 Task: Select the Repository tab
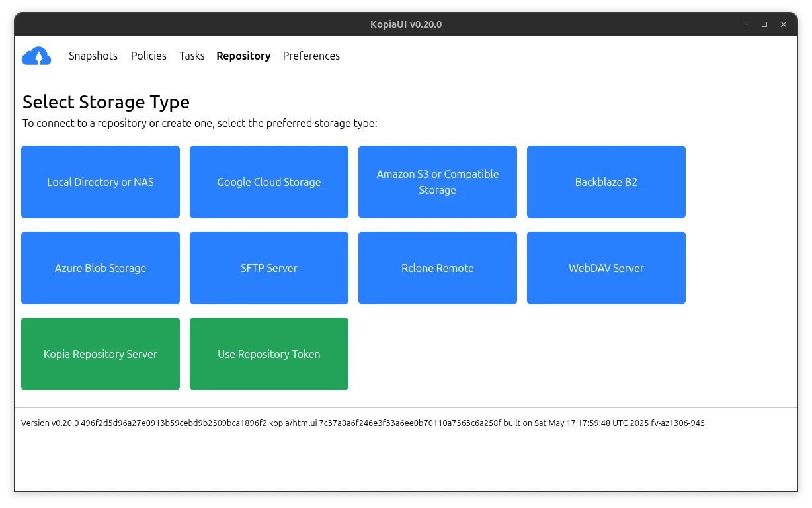click(243, 56)
